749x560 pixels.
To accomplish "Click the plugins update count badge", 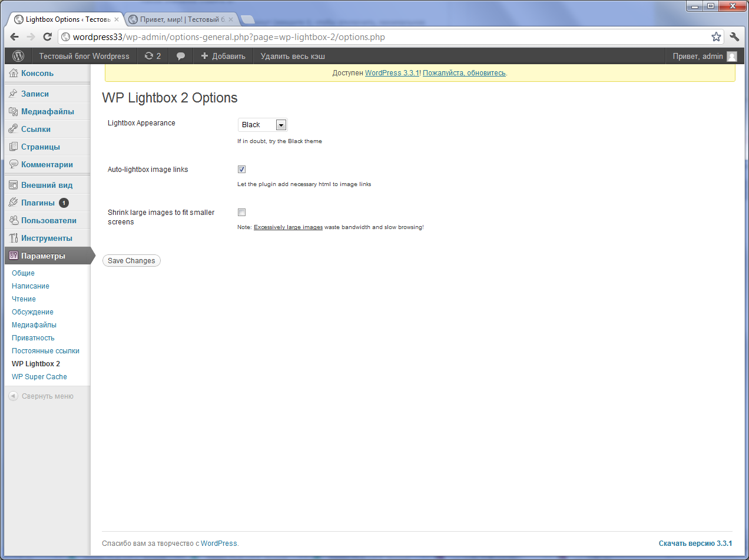I will pyautogui.click(x=64, y=203).
